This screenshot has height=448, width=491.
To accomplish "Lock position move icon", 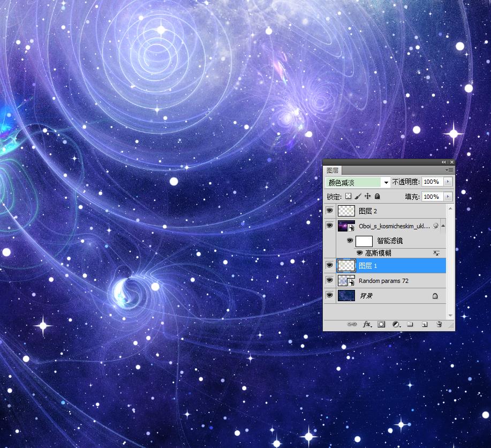I will pos(368,196).
